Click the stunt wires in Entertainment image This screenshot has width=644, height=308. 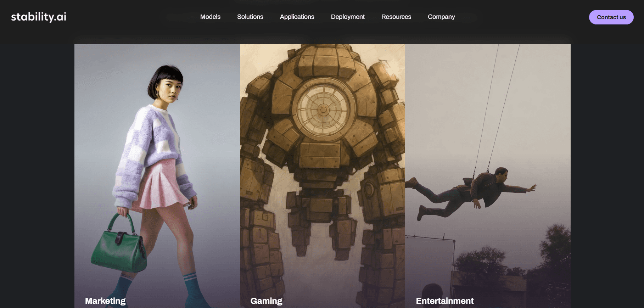(x=496, y=106)
